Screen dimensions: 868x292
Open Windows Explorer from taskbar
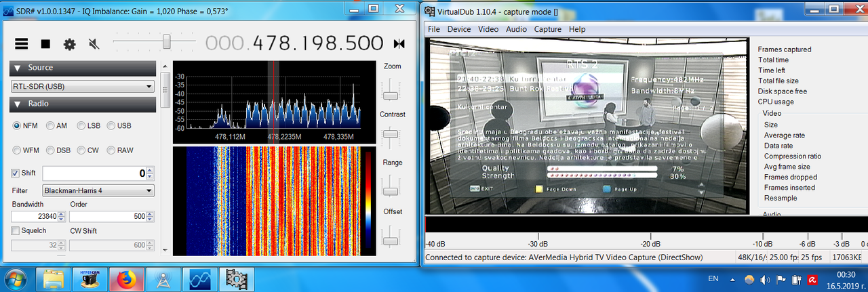54,279
